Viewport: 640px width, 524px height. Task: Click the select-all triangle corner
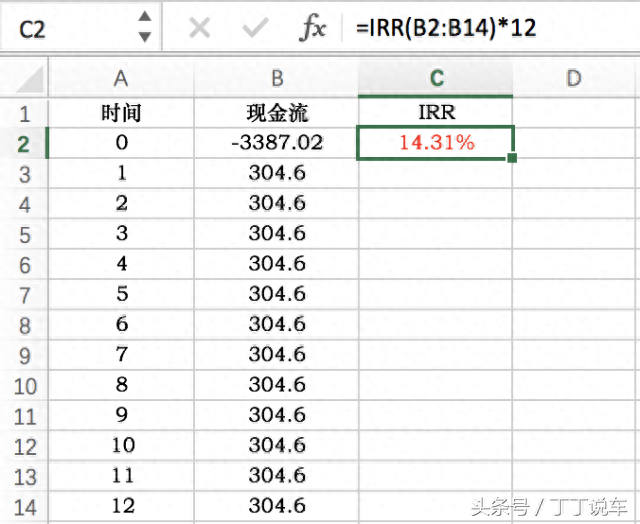(30, 79)
